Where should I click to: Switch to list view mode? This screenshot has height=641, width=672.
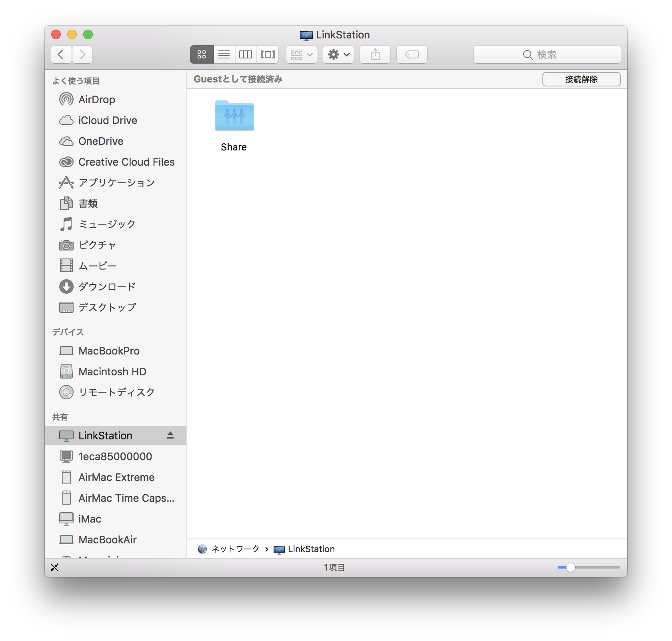point(224,54)
